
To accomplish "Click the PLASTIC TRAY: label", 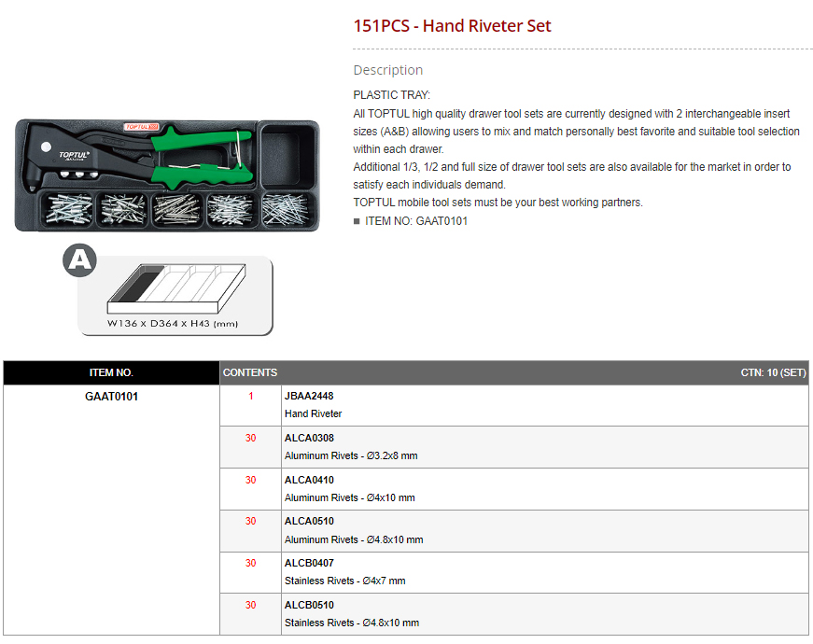I will tap(391, 95).
